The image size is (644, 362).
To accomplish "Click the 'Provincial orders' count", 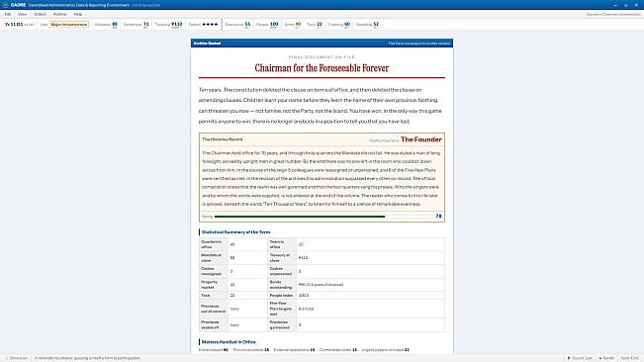I will 251,350.
